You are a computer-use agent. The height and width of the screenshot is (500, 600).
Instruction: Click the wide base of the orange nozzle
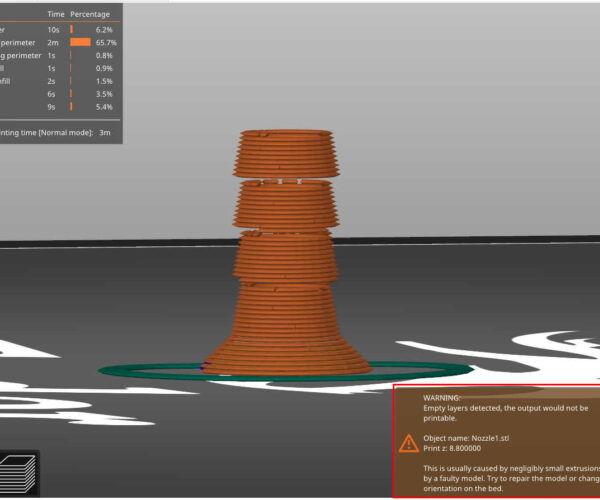tap(288, 340)
